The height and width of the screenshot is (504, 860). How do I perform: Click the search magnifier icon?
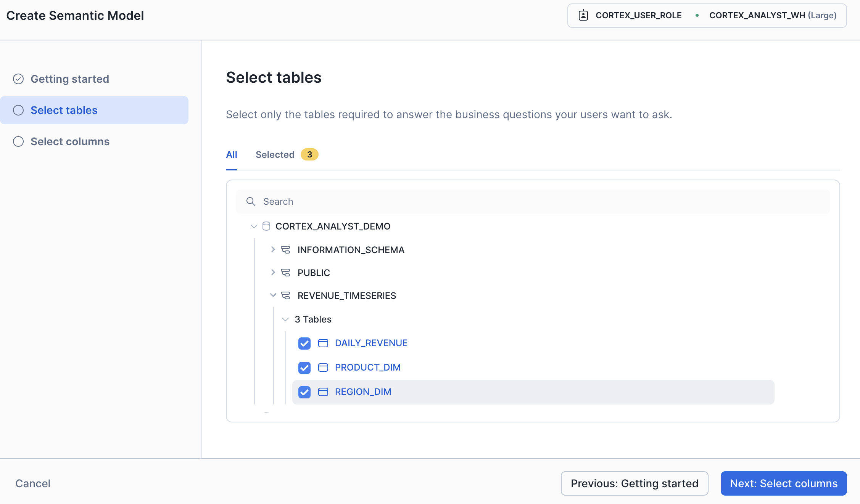click(251, 201)
